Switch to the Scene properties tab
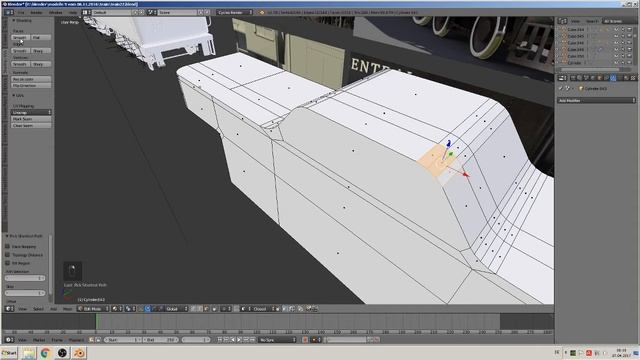 coord(586,78)
